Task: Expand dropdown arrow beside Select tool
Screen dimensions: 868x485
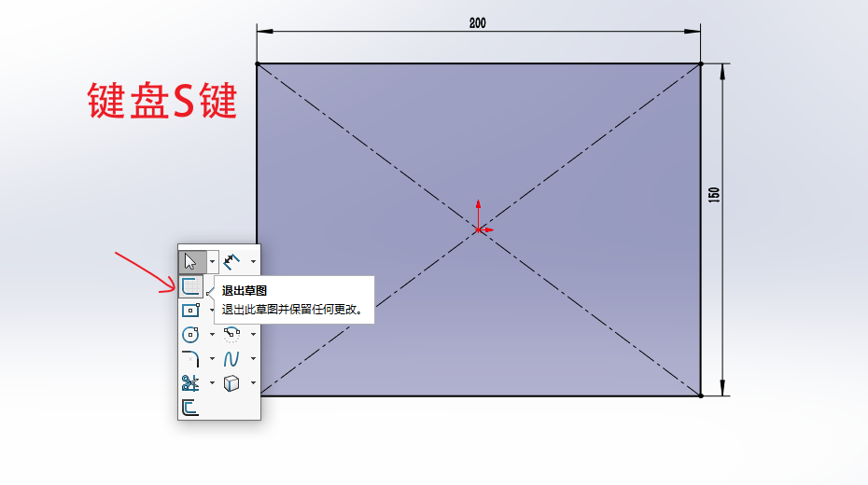Action: pos(213,260)
